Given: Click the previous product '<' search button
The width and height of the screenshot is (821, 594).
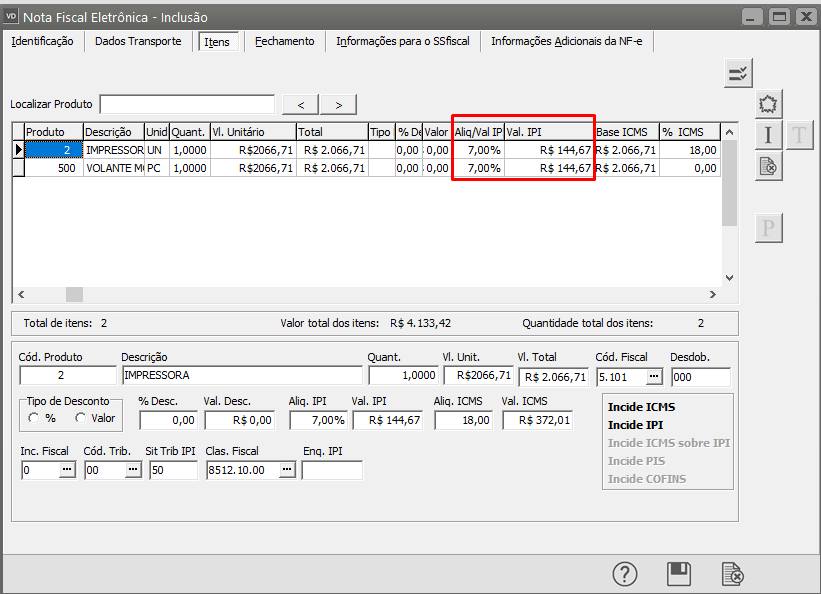Looking at the screenshot, I should coord(301,105).
